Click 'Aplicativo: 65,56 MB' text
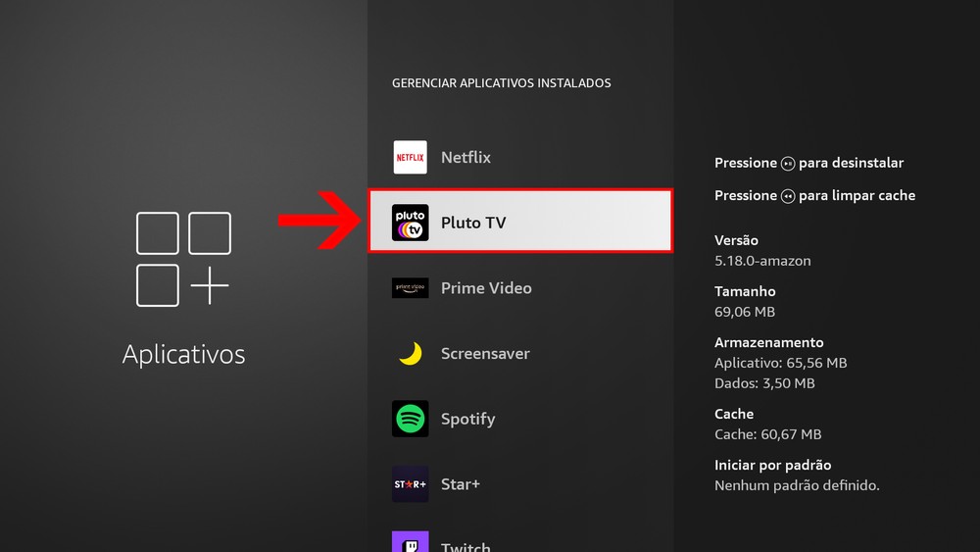This screenshot has height=552, width=980. click(x=781, y=363)
